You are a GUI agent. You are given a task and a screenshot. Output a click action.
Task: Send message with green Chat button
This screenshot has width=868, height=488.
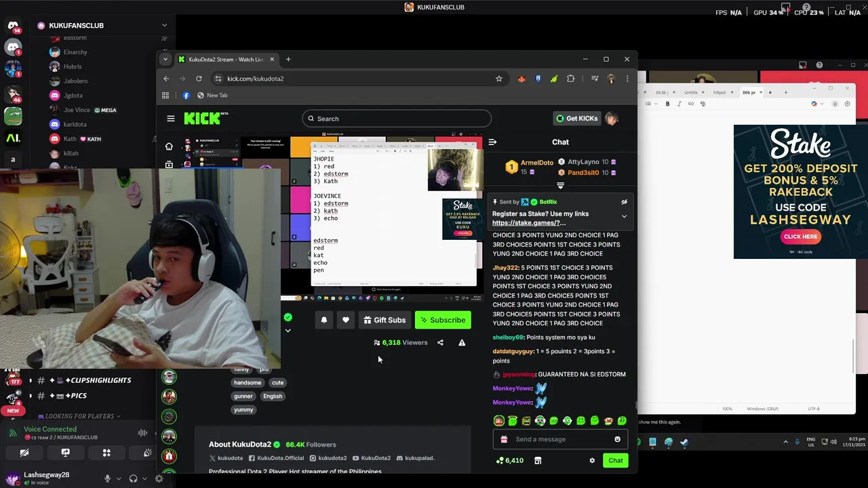coord(615,460)
